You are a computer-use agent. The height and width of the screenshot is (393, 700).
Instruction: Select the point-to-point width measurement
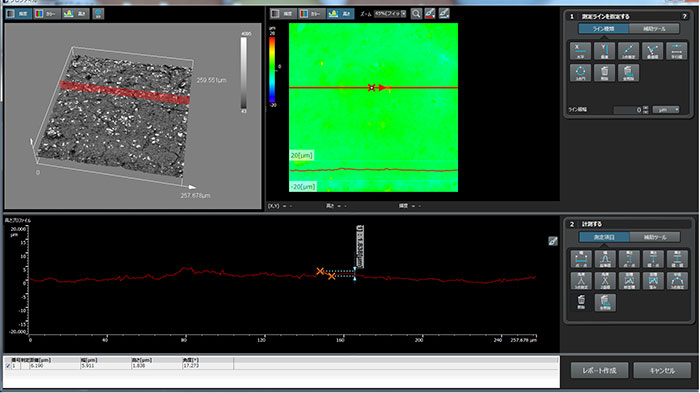tap(581, 259)
